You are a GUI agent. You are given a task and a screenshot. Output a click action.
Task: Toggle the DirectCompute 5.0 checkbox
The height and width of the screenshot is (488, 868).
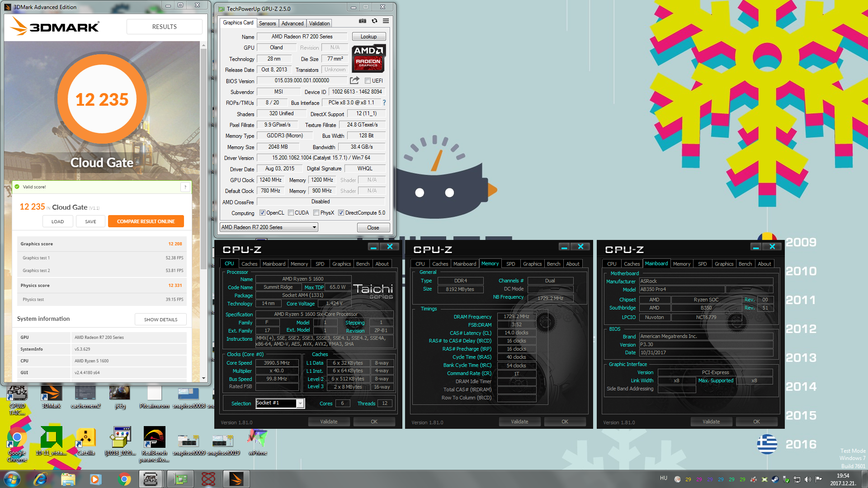click(341, 213)
